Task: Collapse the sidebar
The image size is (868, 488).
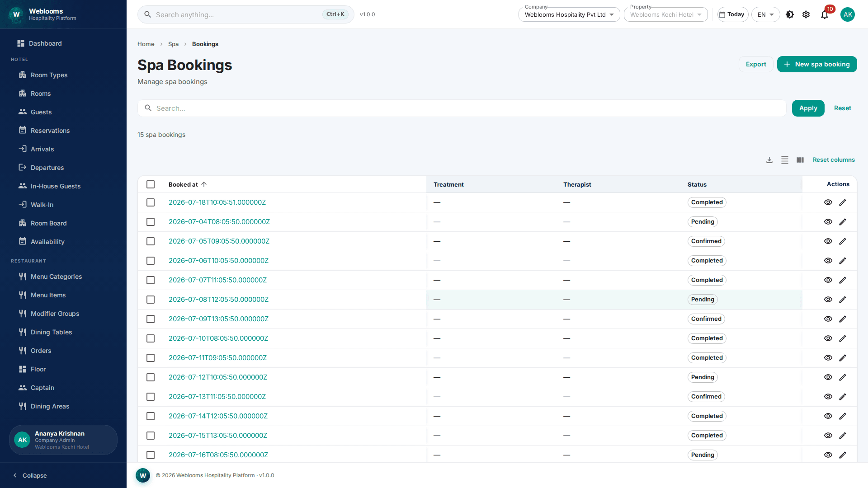Action: (30, 475)
